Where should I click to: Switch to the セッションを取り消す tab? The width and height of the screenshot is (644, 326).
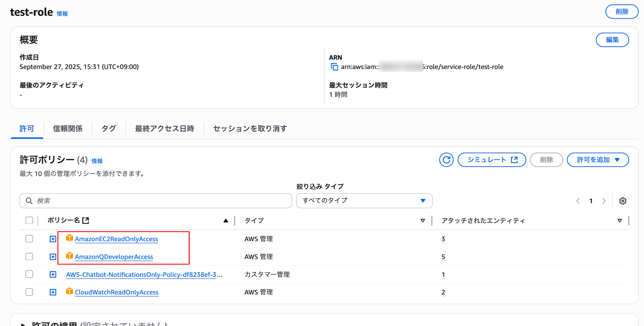(x=250, y=129)
